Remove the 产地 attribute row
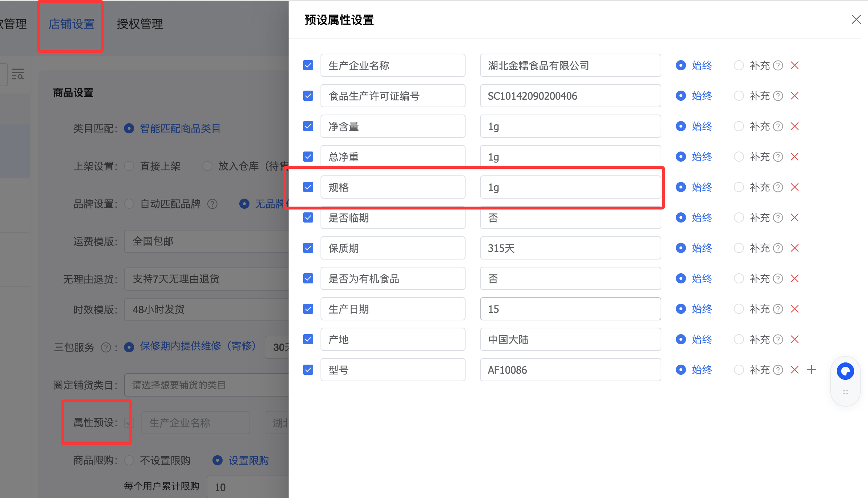Viewport: 868px width, 498px height. [x=794, y=340]
